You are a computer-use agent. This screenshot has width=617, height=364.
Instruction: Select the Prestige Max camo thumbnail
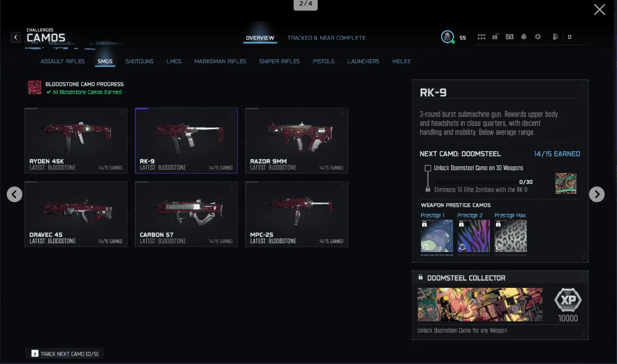point(511,236)
